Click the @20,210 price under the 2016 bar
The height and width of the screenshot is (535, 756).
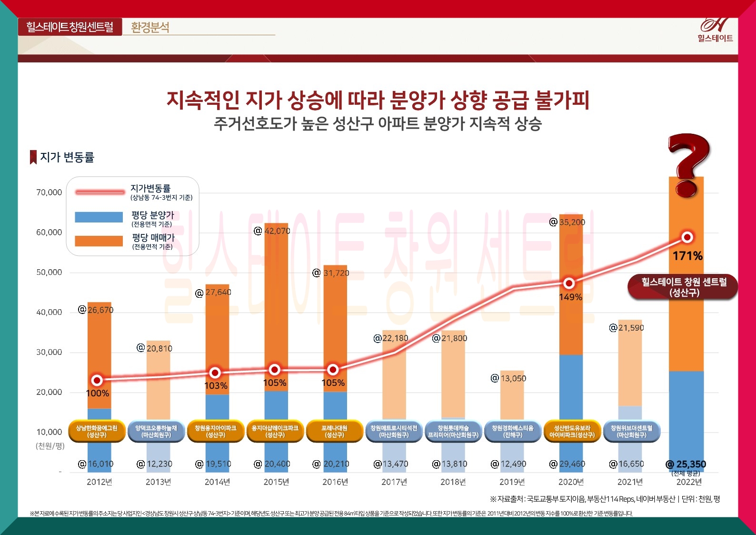pyautogui.click(x=331, y=464)
